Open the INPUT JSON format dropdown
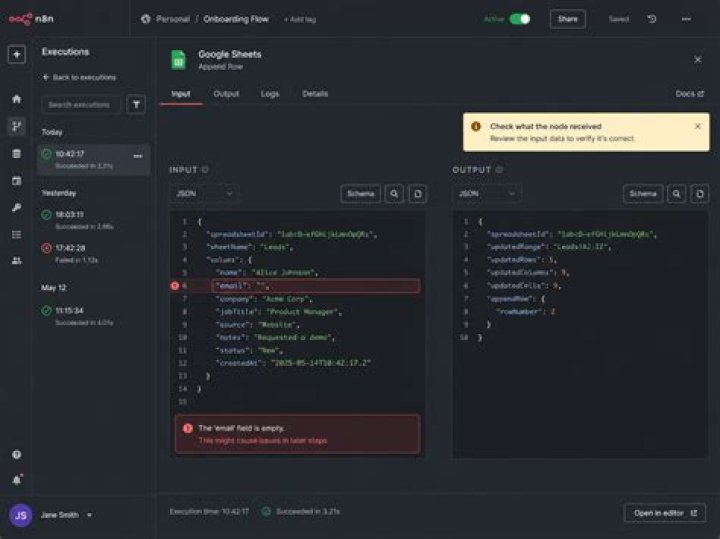Viewport: 720px width, 539px height. point(204,194)
